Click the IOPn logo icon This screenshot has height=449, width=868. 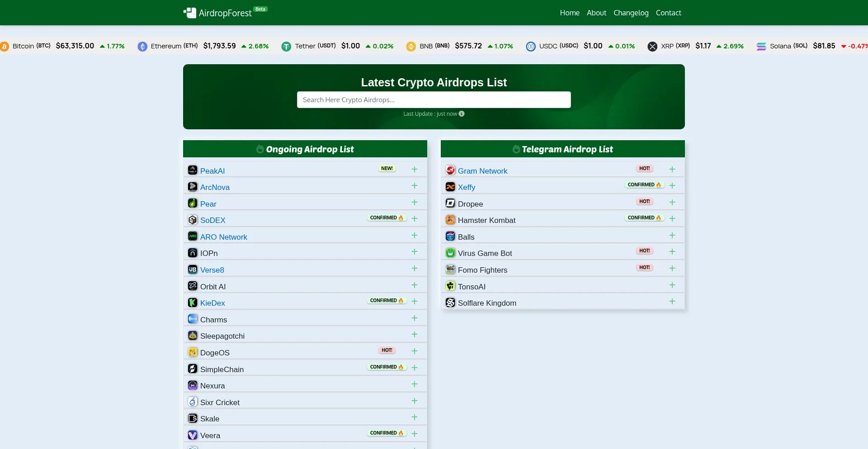click(x=193, y=253)
